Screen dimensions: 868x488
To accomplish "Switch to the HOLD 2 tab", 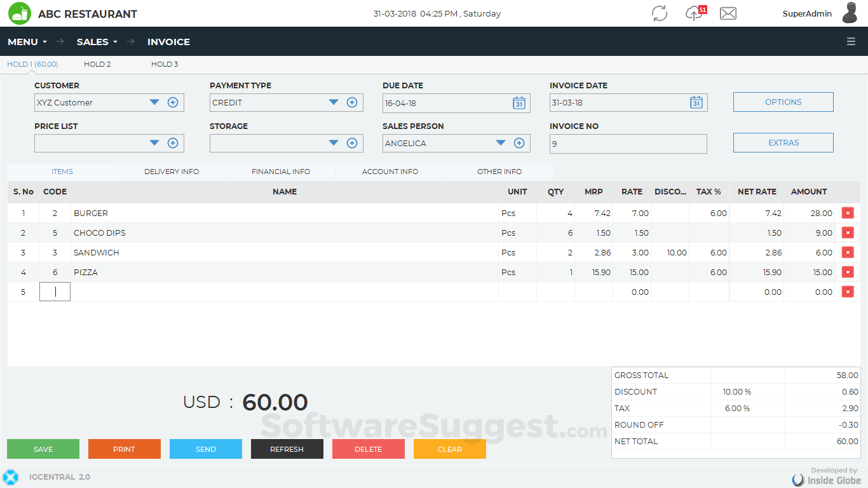I will [x=97, y=64].
